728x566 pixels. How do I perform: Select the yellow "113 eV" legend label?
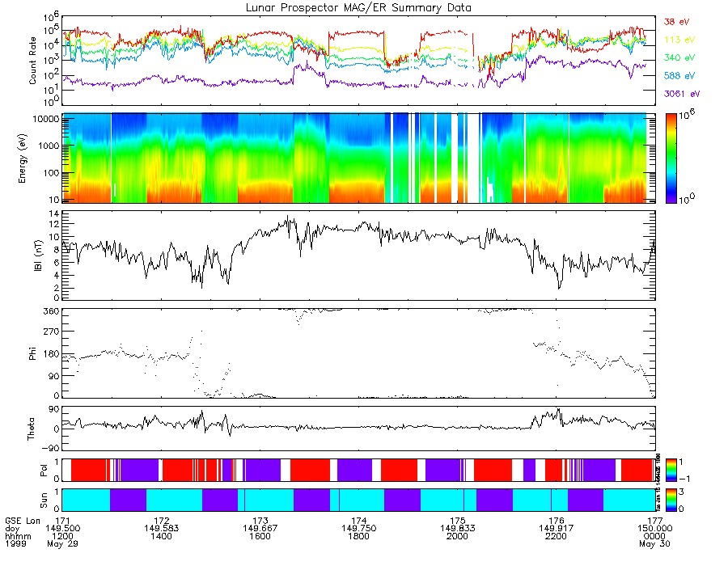tap(679, 40)
